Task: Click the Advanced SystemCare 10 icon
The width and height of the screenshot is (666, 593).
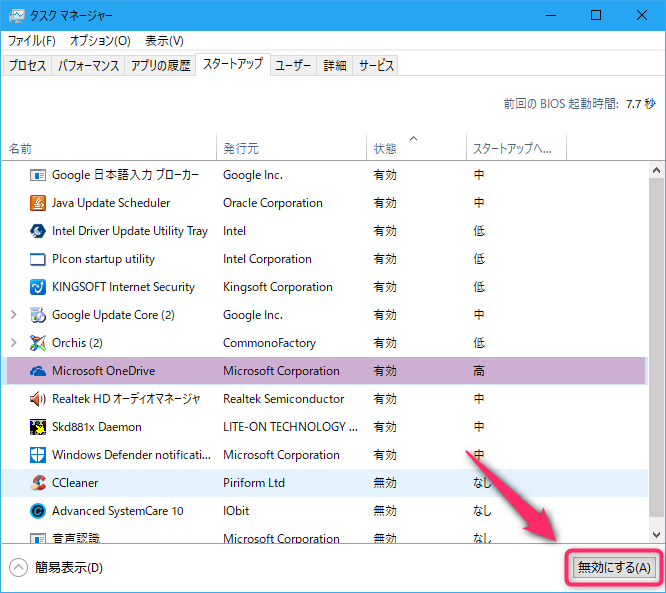Action: [x=38, y=511]
